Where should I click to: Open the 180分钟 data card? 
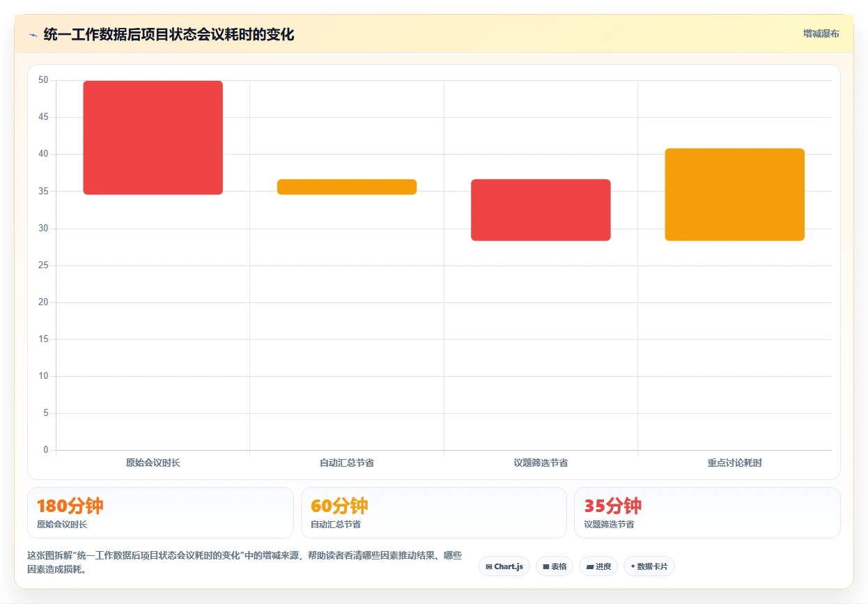[x=160, y=513]
